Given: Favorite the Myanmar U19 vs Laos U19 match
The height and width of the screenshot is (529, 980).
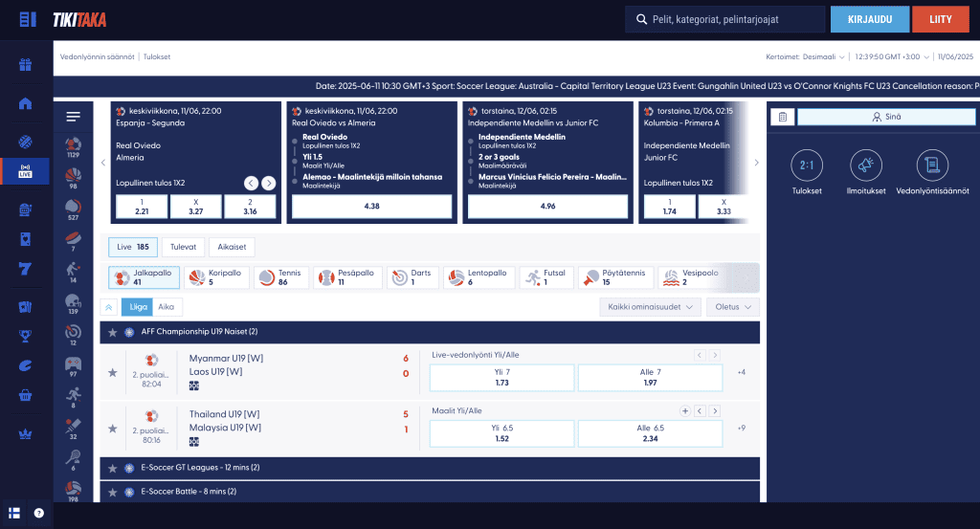Looking at the screenshot, I should (113, 373).
